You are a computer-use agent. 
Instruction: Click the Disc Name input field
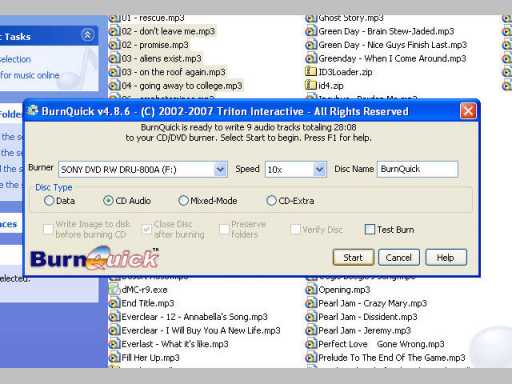click(x=417, y=169)
